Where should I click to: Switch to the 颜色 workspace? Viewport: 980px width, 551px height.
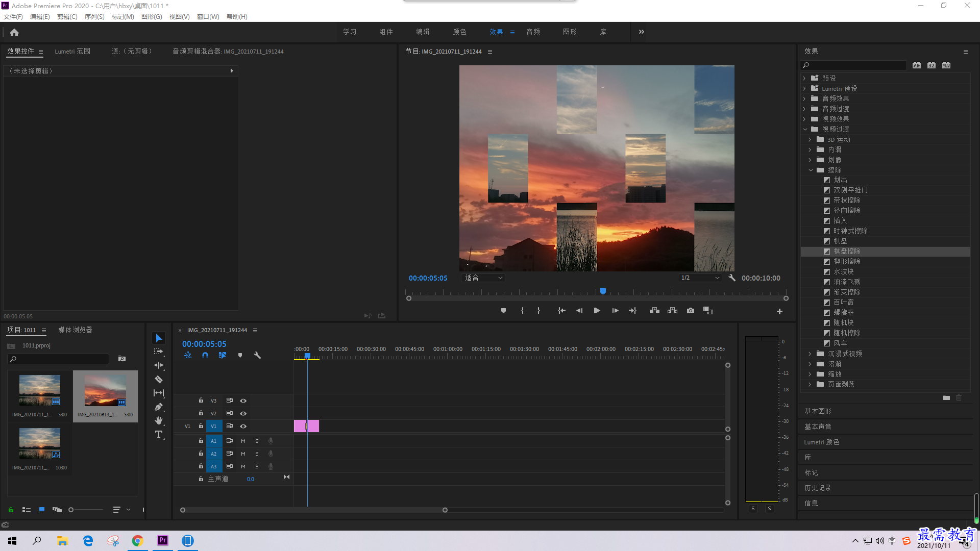[x=459, y=32]
